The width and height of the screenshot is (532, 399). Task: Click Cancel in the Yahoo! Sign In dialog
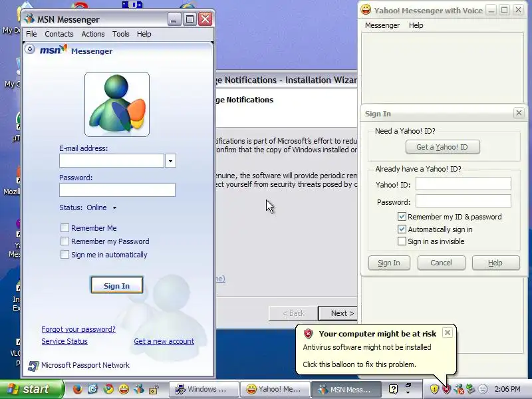point(441,263)
